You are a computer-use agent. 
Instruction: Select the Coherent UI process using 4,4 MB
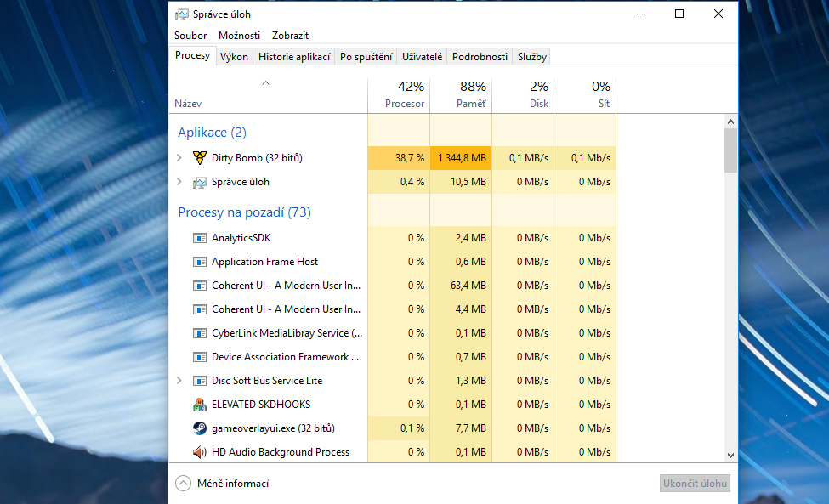[x=286, y=309]
